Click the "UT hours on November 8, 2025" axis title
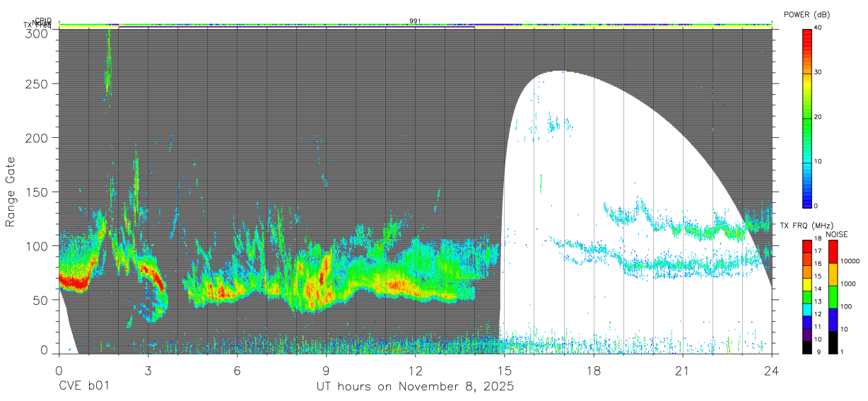 (x=415, y=387)
